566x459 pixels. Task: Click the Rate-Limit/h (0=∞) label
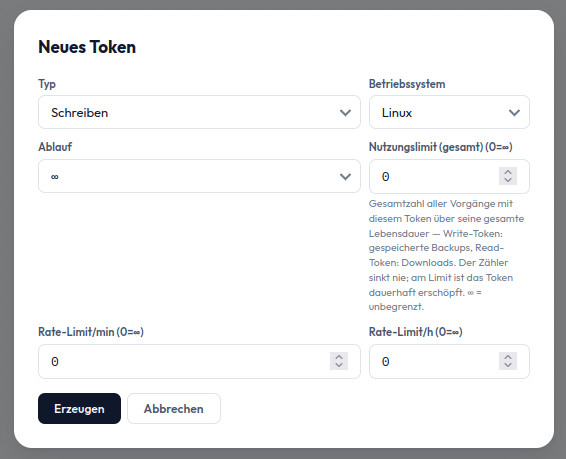415,332
